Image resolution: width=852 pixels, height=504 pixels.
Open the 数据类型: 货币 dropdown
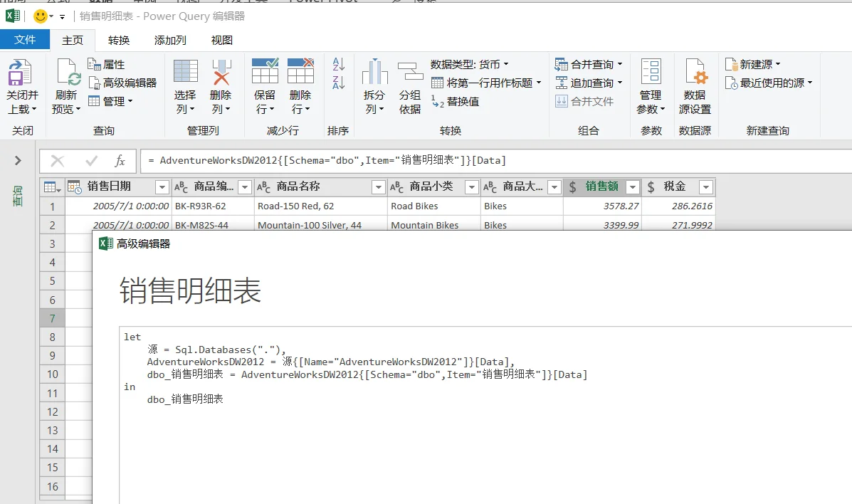pos(470,65)
